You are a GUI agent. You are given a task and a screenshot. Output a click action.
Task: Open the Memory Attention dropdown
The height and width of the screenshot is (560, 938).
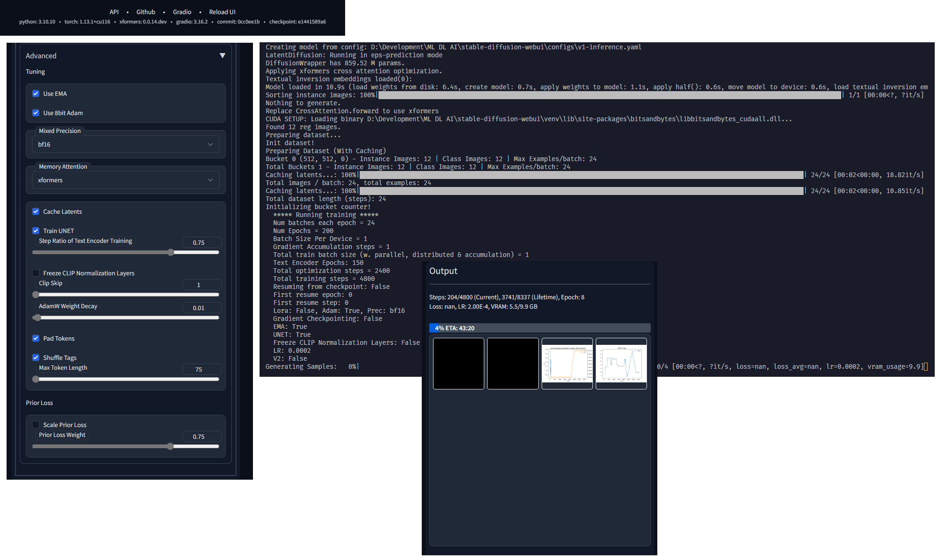tap(125, 180)
